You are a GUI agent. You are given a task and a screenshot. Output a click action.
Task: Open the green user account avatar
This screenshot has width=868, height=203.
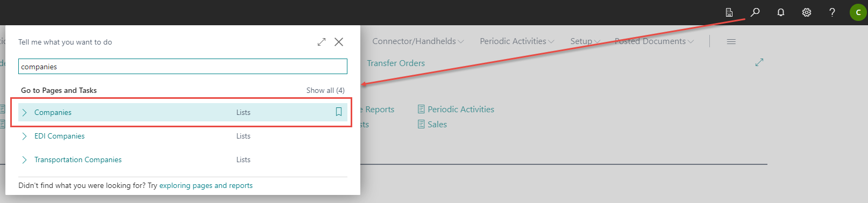[x=858, y=12]
